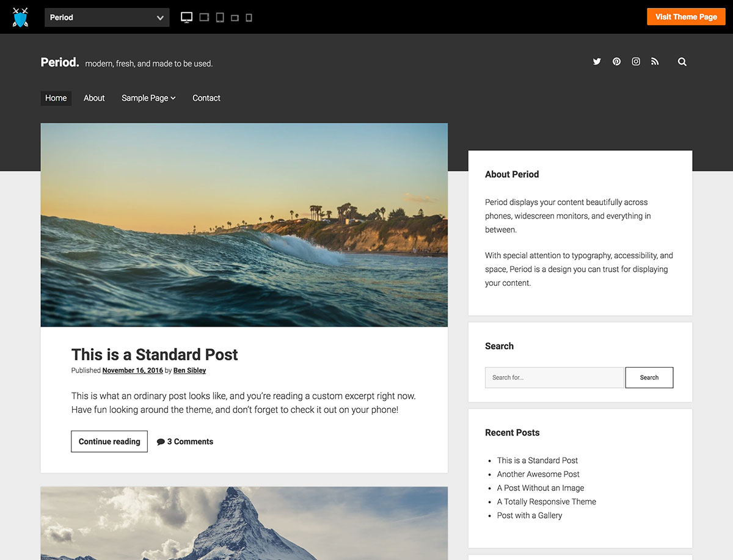Click the ocean wave featured image
The width and height of the screenshot is (733, 560).
pos(244,225)
